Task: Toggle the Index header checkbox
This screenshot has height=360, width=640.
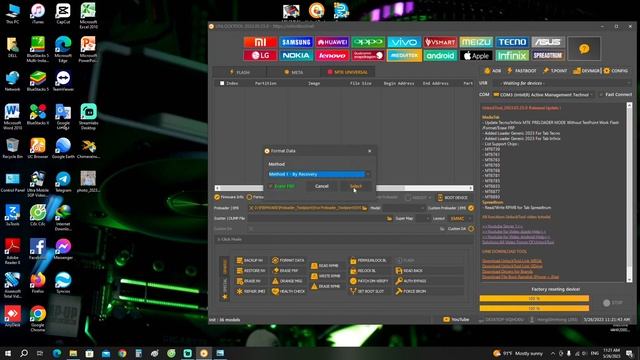Action: pos(222,83)
